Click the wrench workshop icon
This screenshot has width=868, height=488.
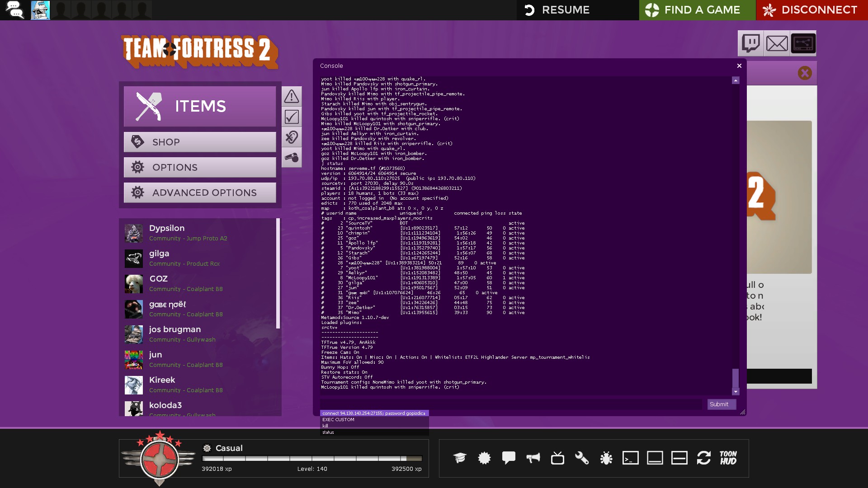(582, 458)
